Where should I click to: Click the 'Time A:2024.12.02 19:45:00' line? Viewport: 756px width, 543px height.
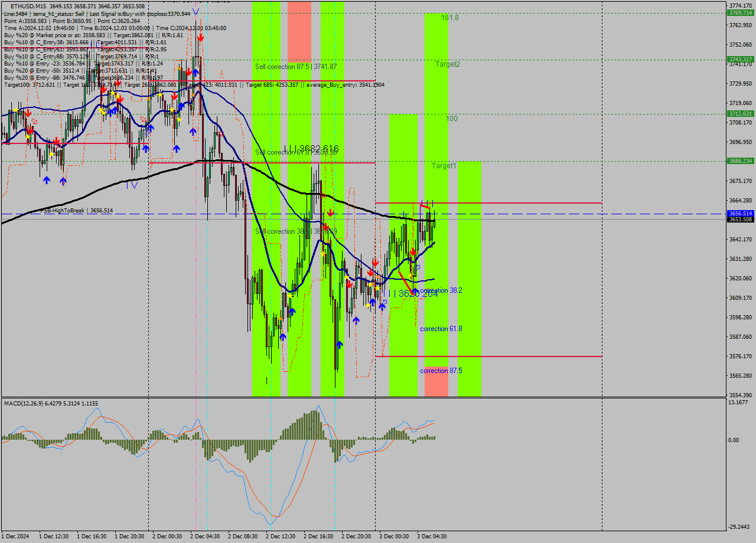115,28
